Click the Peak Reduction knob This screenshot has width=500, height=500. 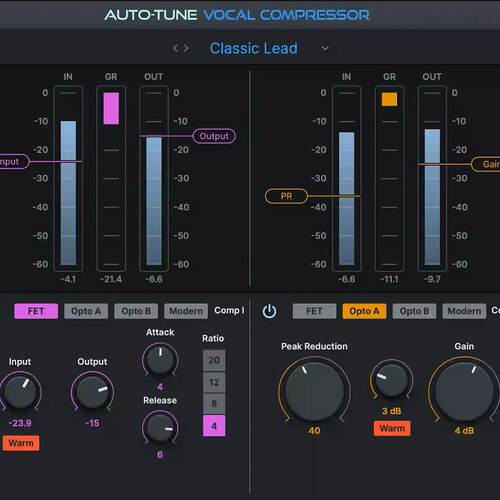click(314, 391)
